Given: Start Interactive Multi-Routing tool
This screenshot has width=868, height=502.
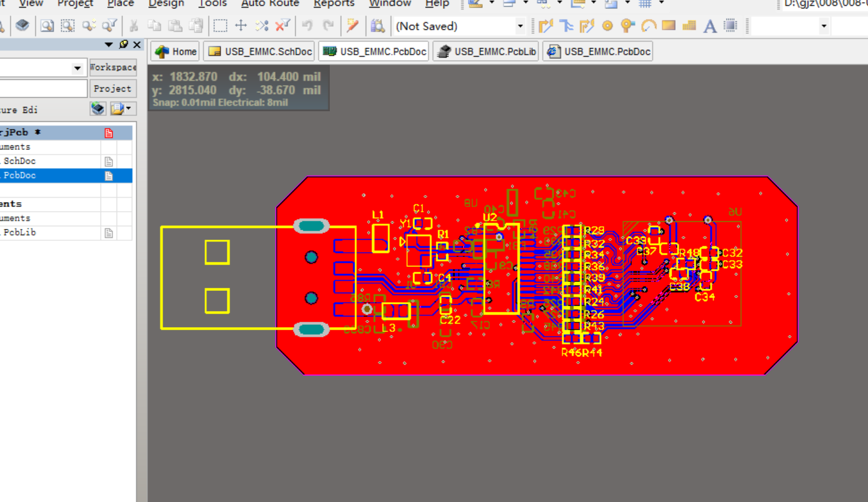Looking at the screenshot, I should click(x=566, y=26).
